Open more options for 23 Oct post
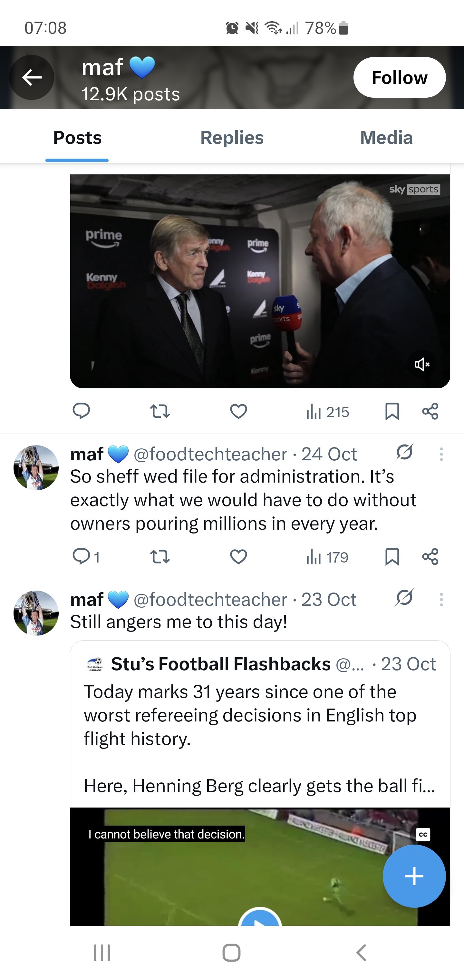464x980 pixels. click(441, 600)
